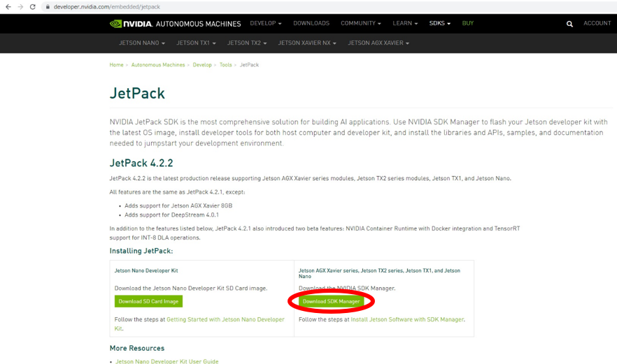Expand the COMMUNITY dropdown menu
617x364 pixels.
point(361,23)
